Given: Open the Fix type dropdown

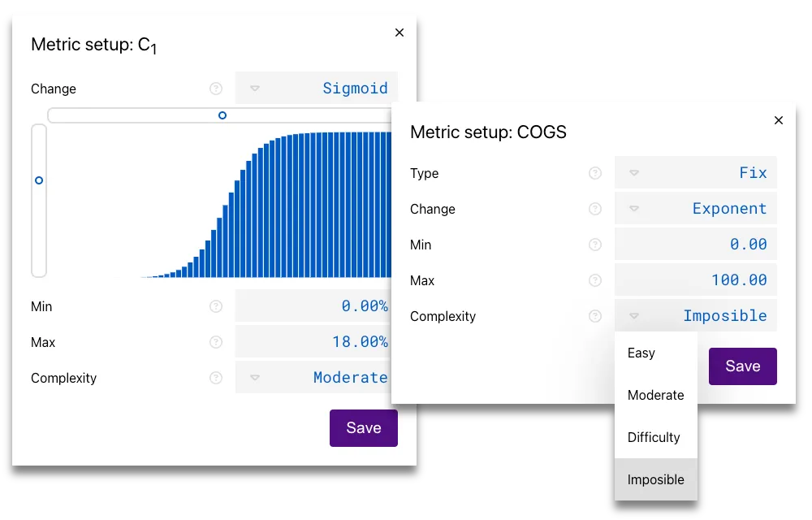Looking at the screenshot, I should [696, 173].
